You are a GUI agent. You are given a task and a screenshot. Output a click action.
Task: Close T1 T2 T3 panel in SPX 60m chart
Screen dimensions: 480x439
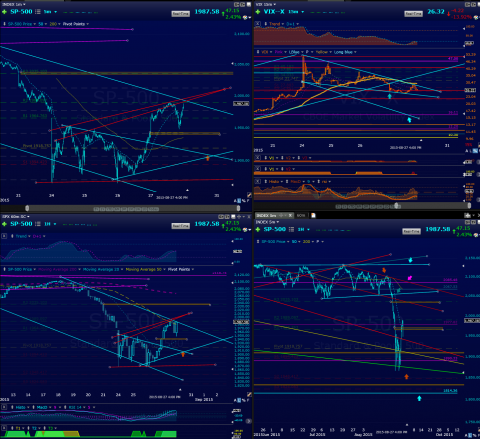4,428
